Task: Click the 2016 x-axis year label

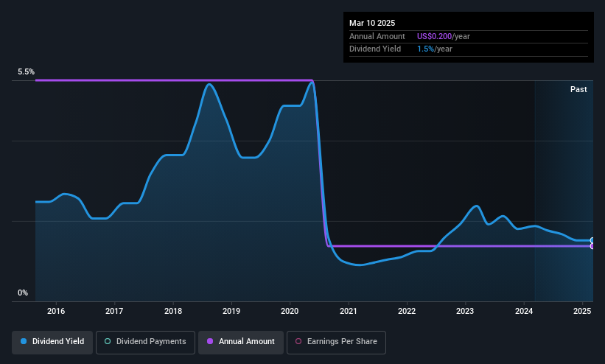Action: (x=56, y=311)
